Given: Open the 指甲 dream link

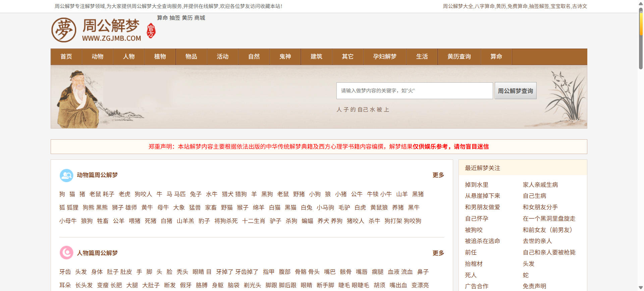Looking at the screenshot, I should click(x=269, y=272).
